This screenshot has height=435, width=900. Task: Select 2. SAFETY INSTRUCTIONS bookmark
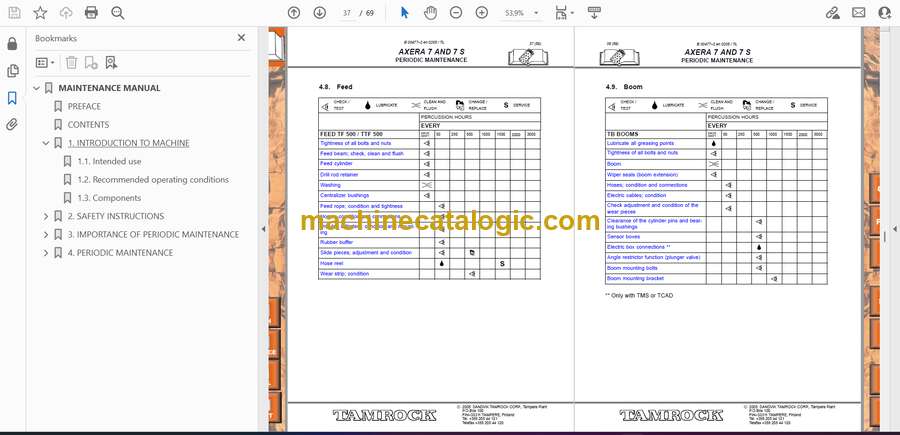tap(116, 216)
